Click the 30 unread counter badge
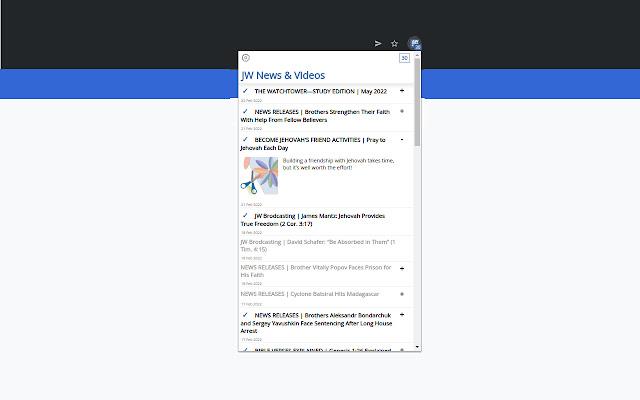 click(x=404, y=58)
